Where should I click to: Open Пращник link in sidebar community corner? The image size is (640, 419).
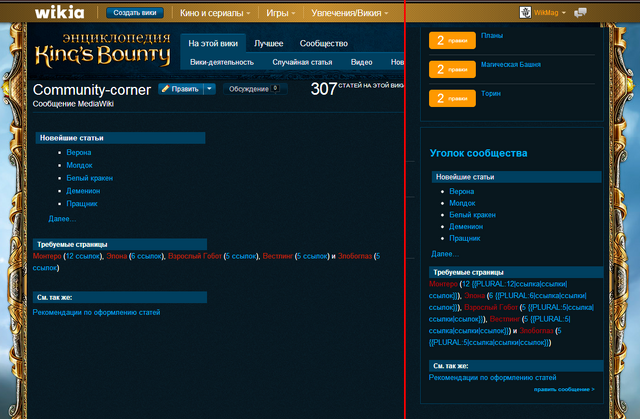click(x=464, y=238)
